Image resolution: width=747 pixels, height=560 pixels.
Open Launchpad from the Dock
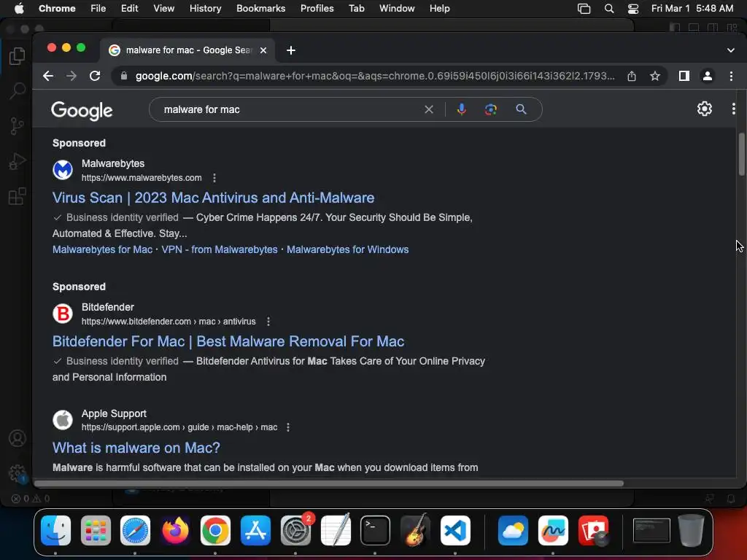coord(96,530)
